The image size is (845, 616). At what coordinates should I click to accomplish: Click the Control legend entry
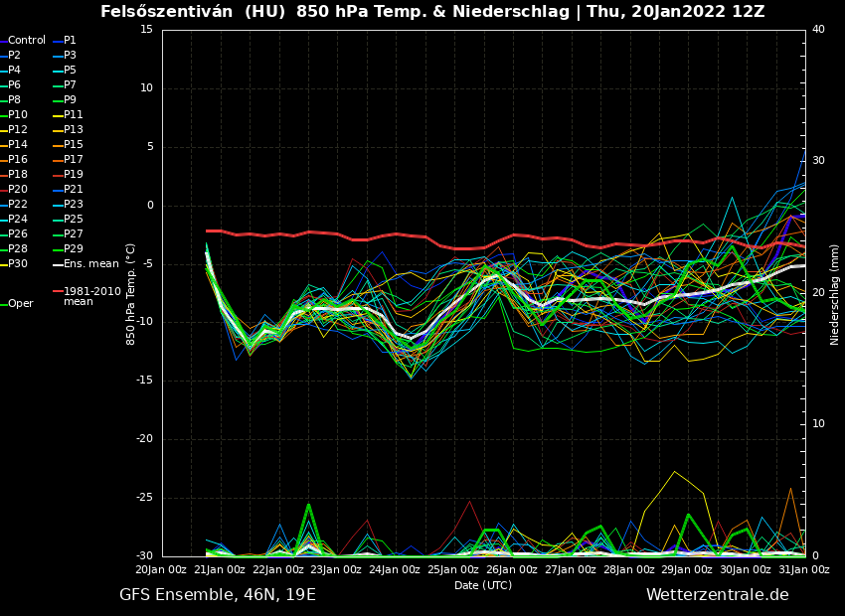[x=27, y=41]
